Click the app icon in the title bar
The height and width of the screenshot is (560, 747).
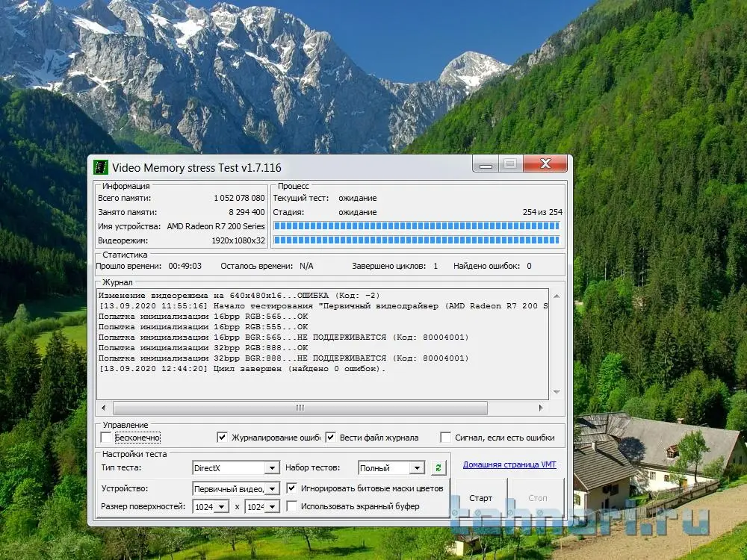tap(101, 167)
